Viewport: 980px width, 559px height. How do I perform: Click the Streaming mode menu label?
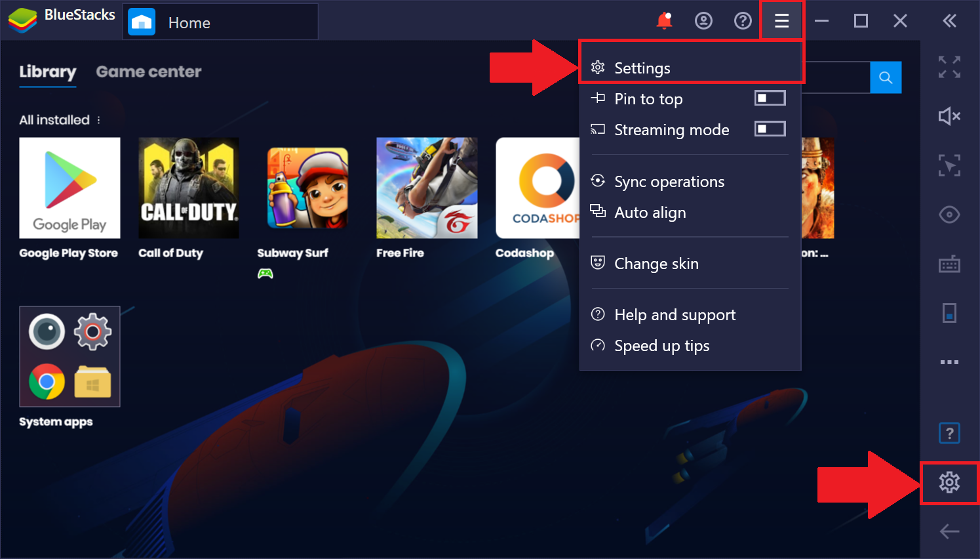point(672,130)
